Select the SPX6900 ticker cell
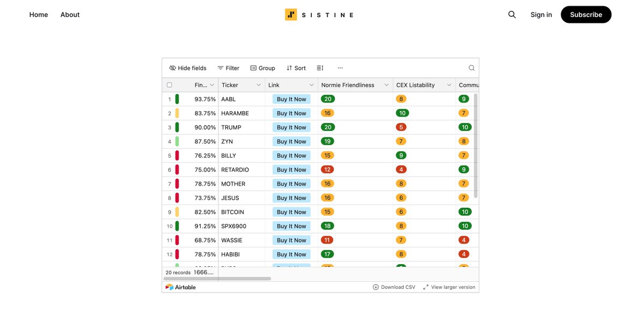This screenshot has height=321, width=644. pos(241,226)
